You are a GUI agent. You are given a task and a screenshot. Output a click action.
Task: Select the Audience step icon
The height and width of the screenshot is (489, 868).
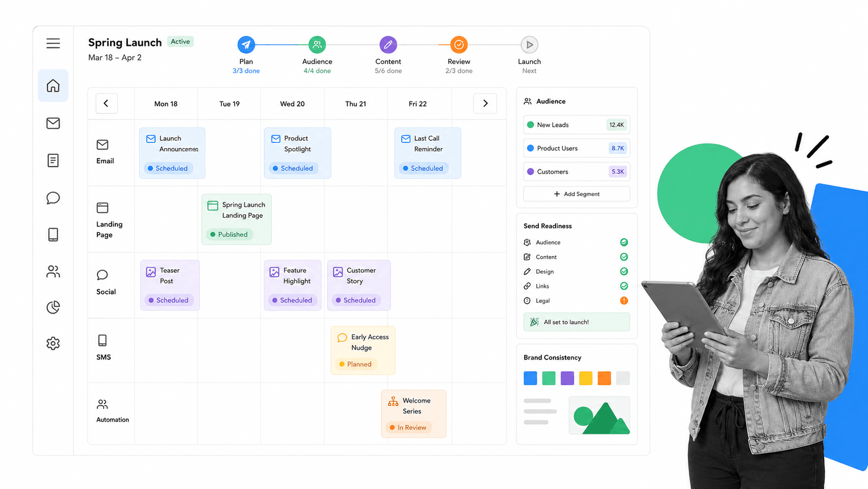click(317, 45)
